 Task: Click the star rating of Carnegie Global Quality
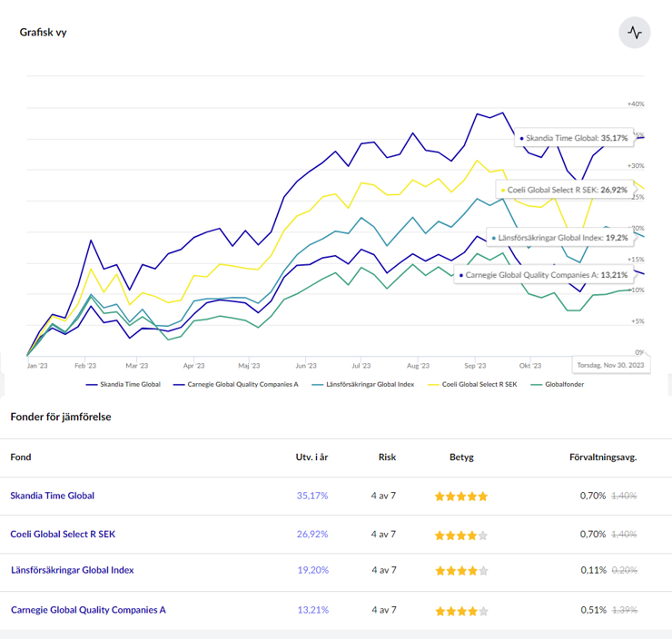pyautogui.click(x=461, y=611)
